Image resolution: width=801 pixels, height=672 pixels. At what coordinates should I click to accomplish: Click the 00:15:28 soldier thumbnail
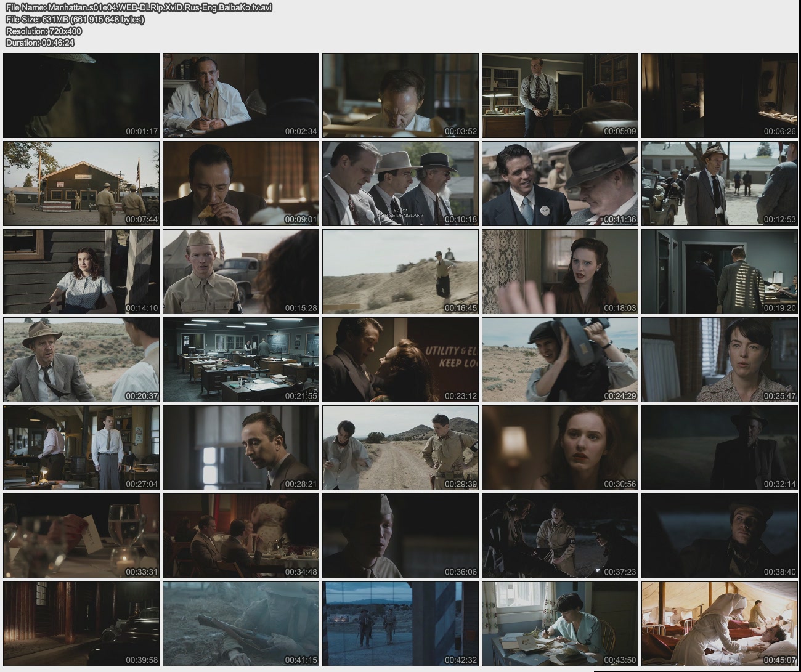pos(241,272)
